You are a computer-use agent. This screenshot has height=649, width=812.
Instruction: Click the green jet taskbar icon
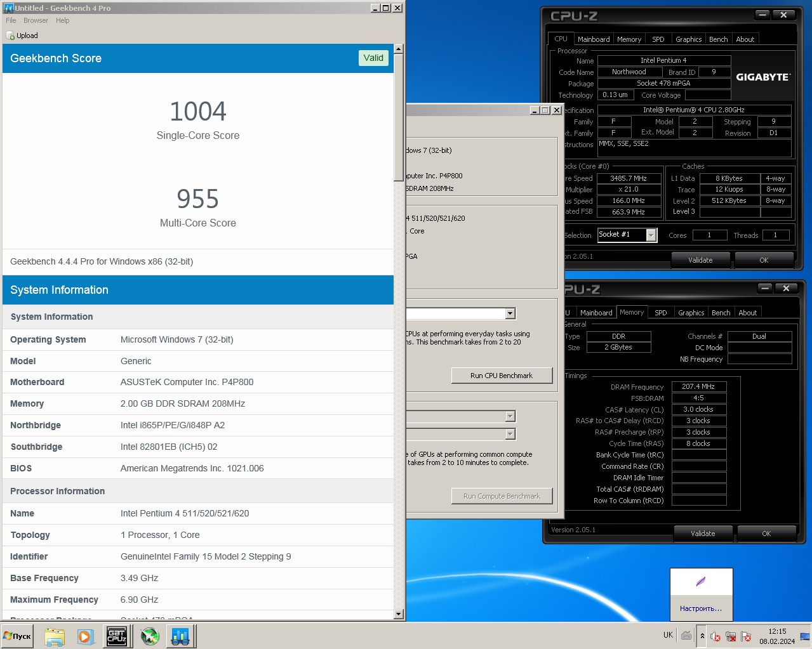click(150, 636)
